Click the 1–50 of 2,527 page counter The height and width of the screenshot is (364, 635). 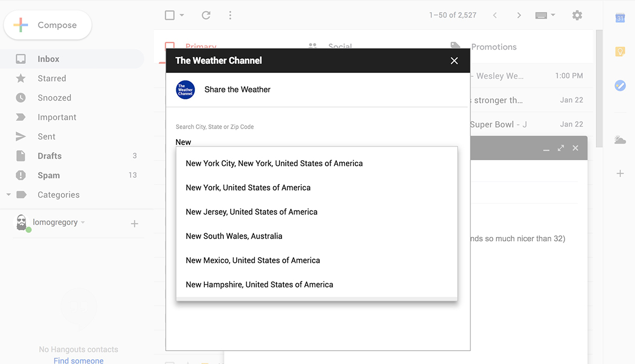click(x=453, y=15)
